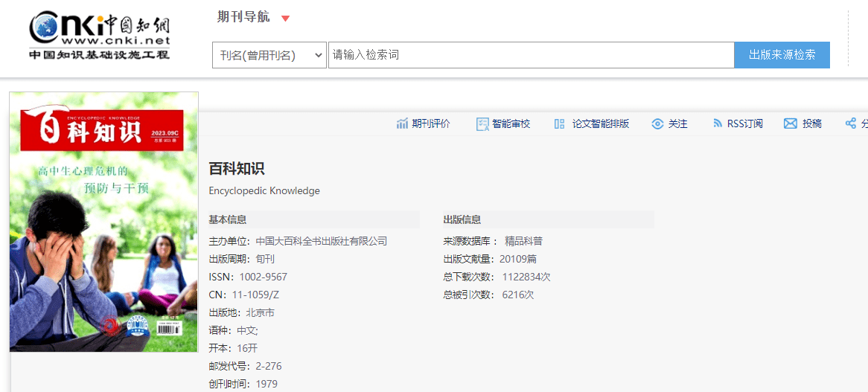Click the journal title 百科知识
The width and height of the screenshot is (868, 392).
(x=237, y=169)
